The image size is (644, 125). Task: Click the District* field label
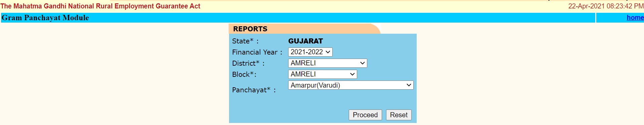248,63
